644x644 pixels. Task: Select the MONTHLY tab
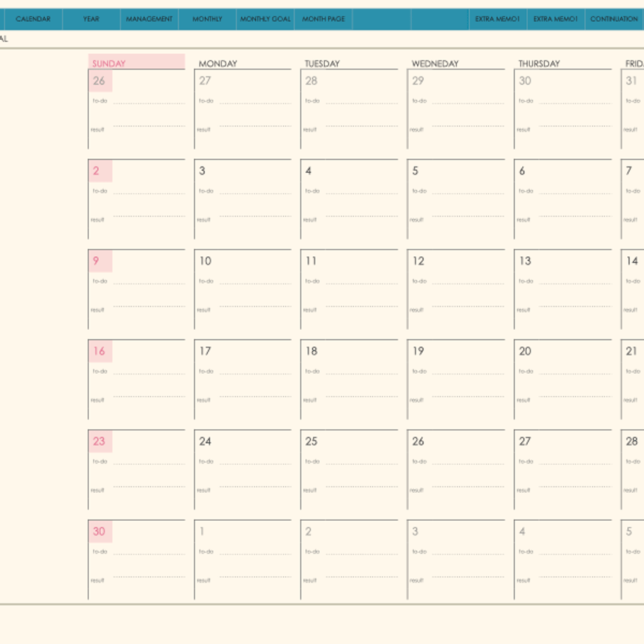207,19
